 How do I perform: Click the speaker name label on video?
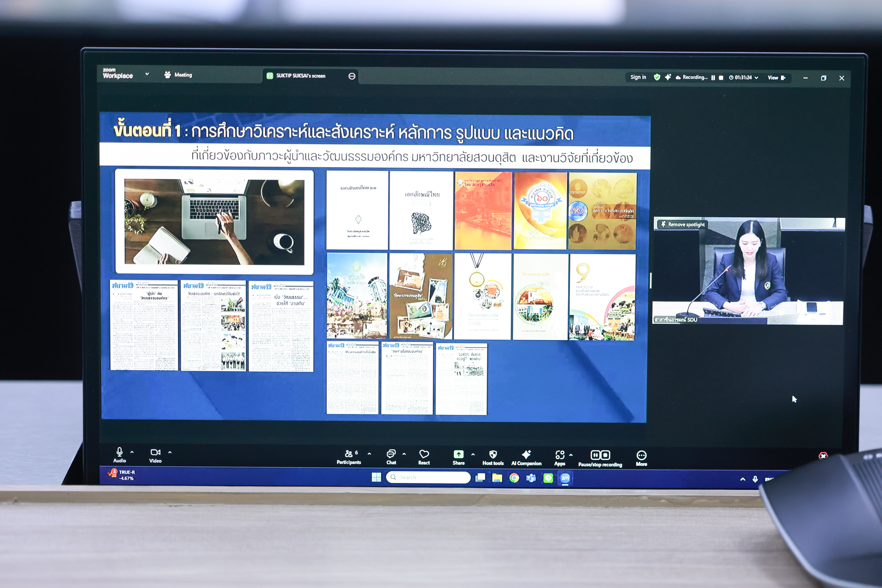[676, 320]
